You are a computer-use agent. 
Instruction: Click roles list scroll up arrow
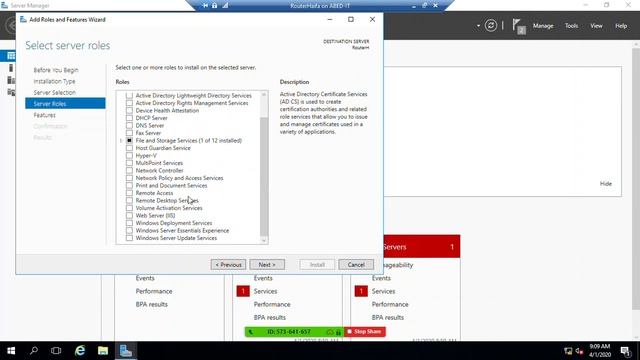(264, 94)
